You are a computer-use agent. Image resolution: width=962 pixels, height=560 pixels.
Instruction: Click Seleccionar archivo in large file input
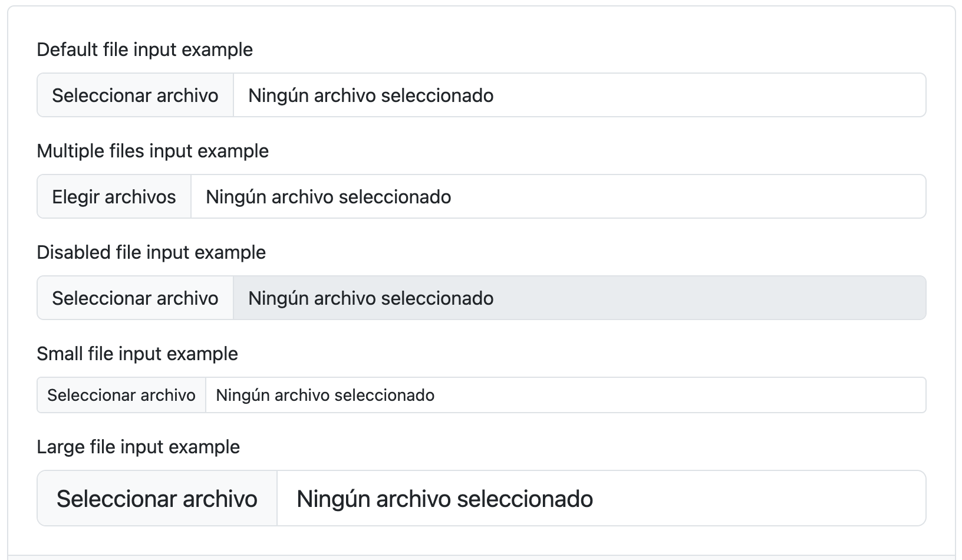(156, 498)
